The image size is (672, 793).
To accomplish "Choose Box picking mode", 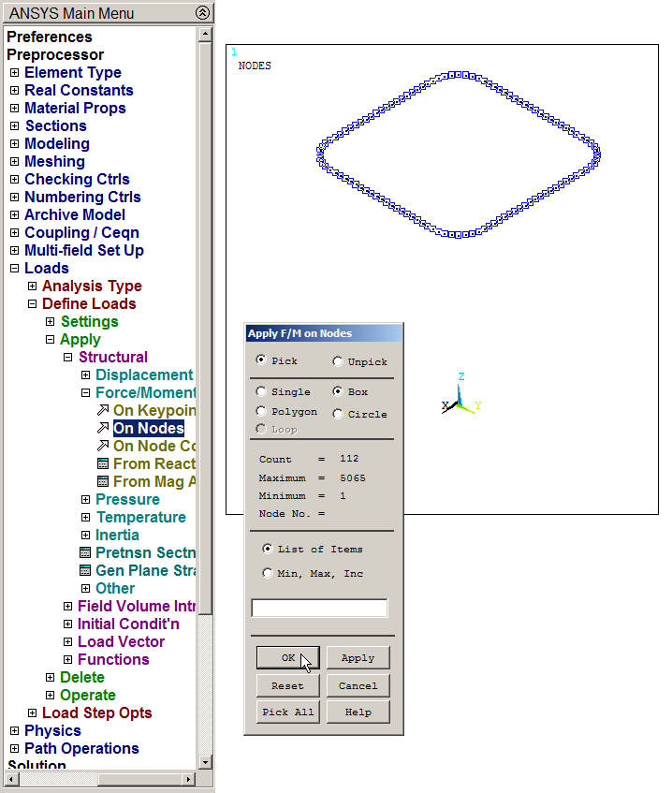I will pos(338,391).
